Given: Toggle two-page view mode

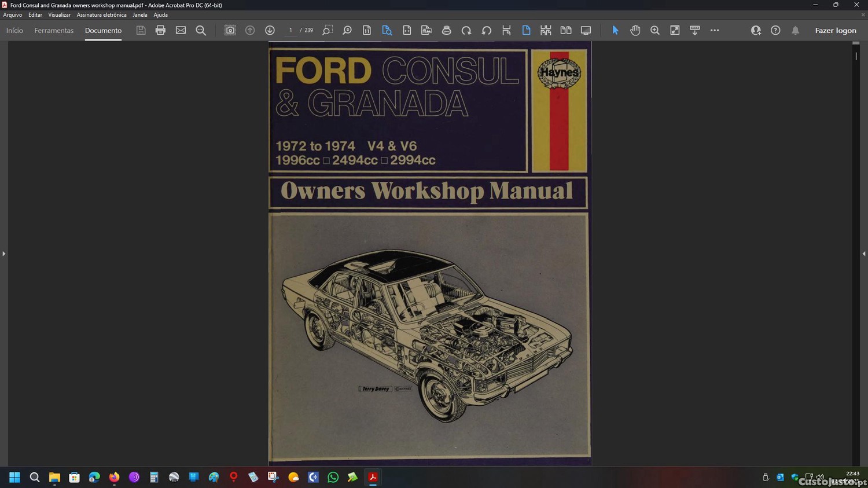Looking at the screenshot, I should [x=566, y=30].
